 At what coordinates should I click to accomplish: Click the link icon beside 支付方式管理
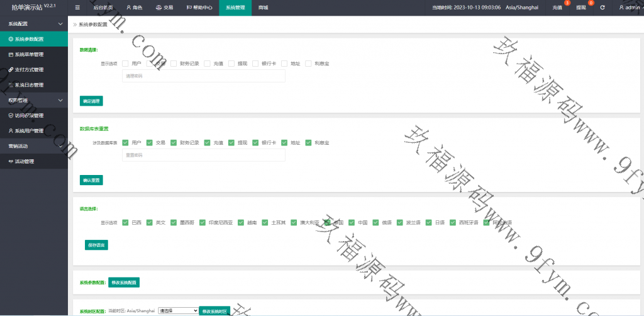11,70
